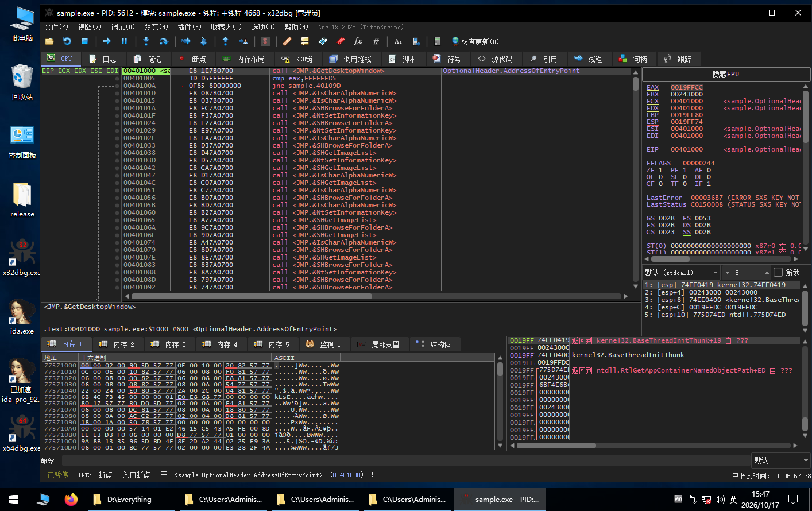
Task: Click the command input field
Action: 405,460
